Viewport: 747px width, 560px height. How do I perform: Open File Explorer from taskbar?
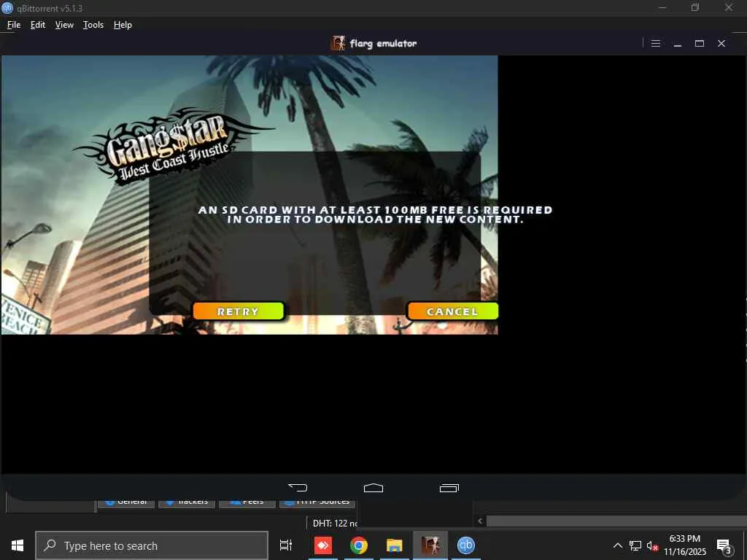pyautogui.click(x=395, y=545)
